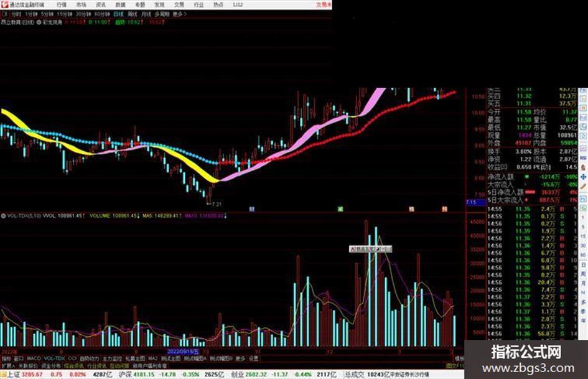
Task: Expand the 更多 periods dropdown
Action: point(179,14)
